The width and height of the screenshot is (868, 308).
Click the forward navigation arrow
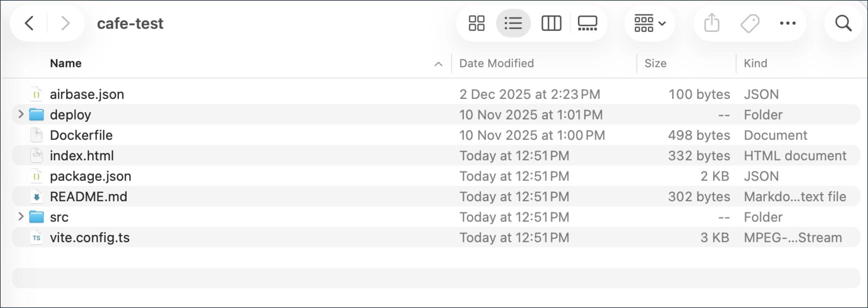tap(65, 23)
